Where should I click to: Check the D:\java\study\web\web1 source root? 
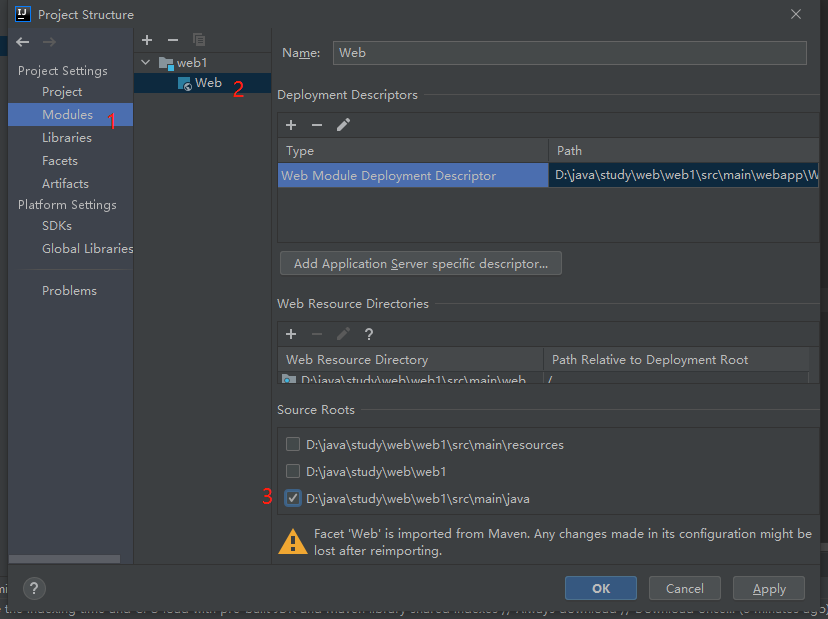click(293, 471)
